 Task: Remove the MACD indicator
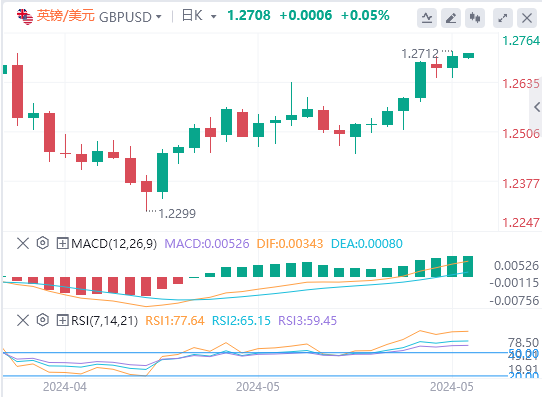(23, 244)
